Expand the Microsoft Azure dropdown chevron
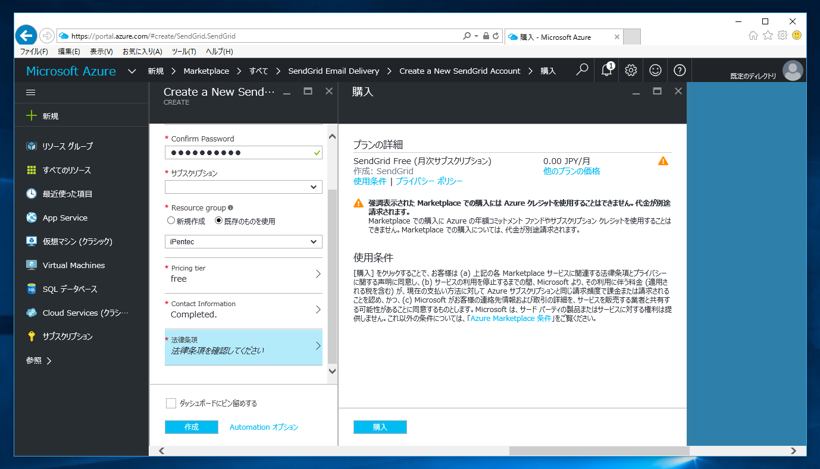Image resolution: width=820 pixels, height=469 pixels. pyautogui.click(x=132, y=71)
